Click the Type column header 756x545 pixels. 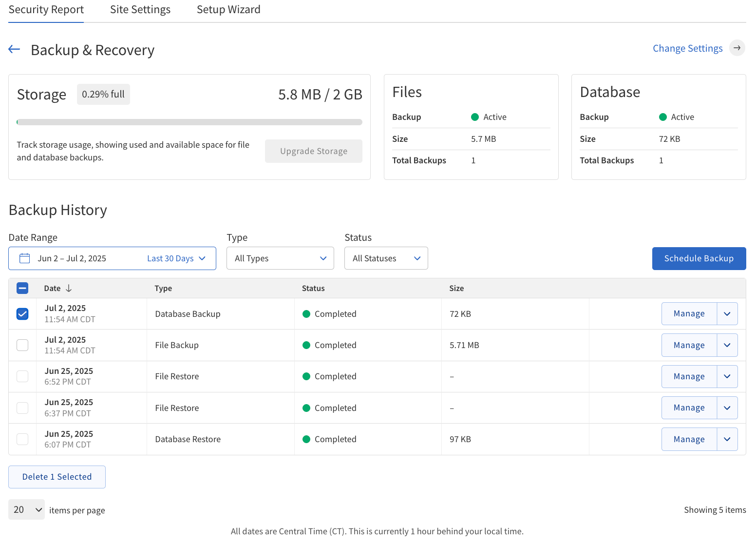pos(163,288)
